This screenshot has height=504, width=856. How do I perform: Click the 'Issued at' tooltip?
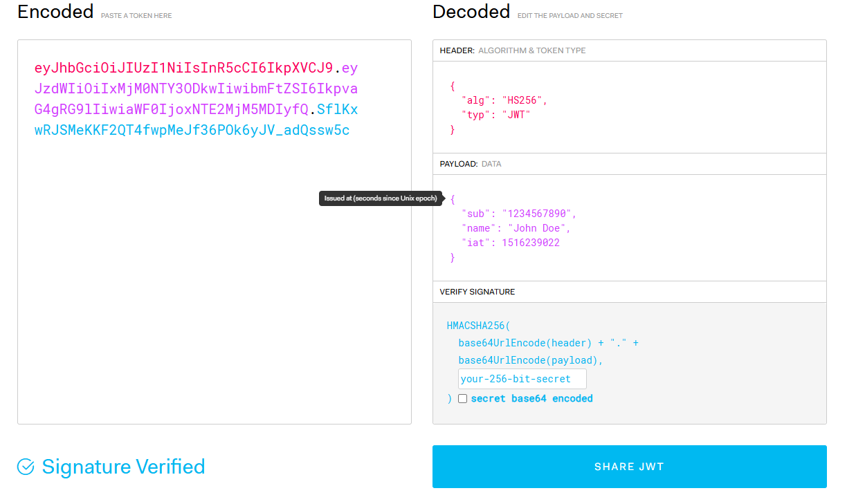pos(381,198)
